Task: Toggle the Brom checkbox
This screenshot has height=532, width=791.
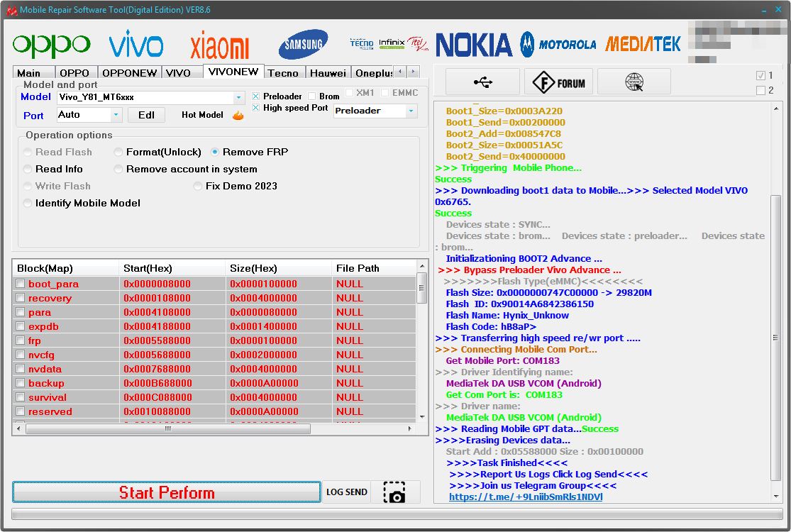Action: click(x=311, y=96)
